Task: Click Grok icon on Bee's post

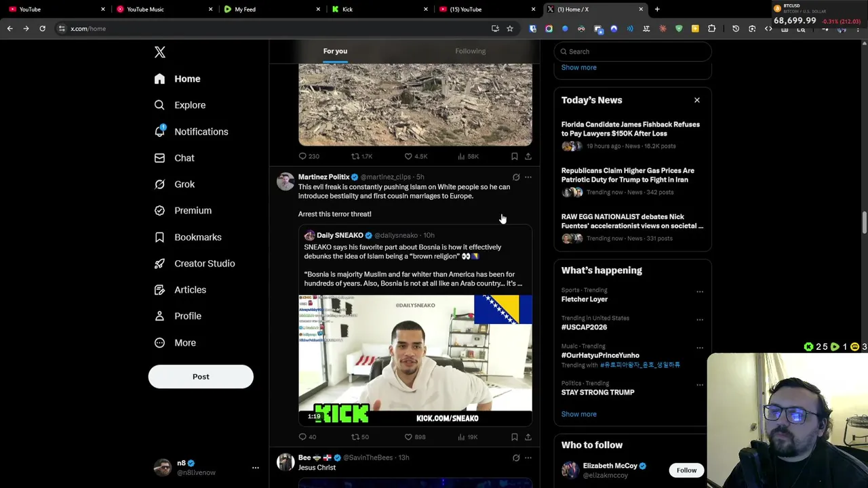Action: tap(516, 458)
